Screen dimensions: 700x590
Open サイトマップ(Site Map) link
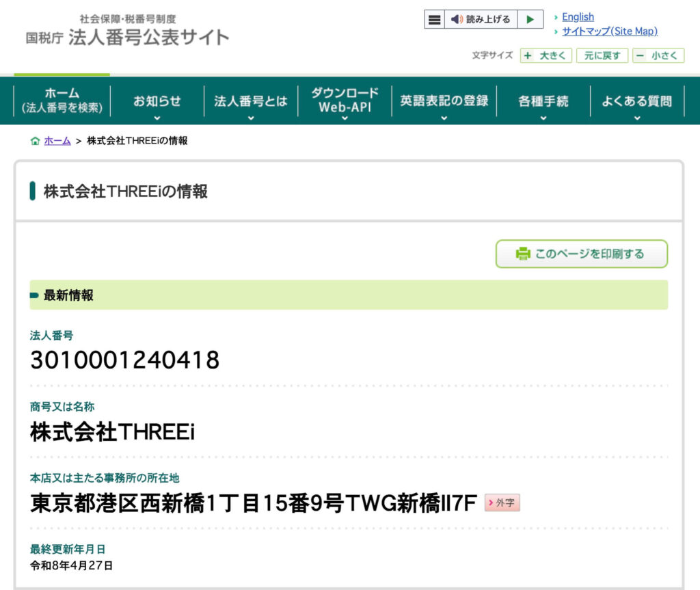point(609,31)
